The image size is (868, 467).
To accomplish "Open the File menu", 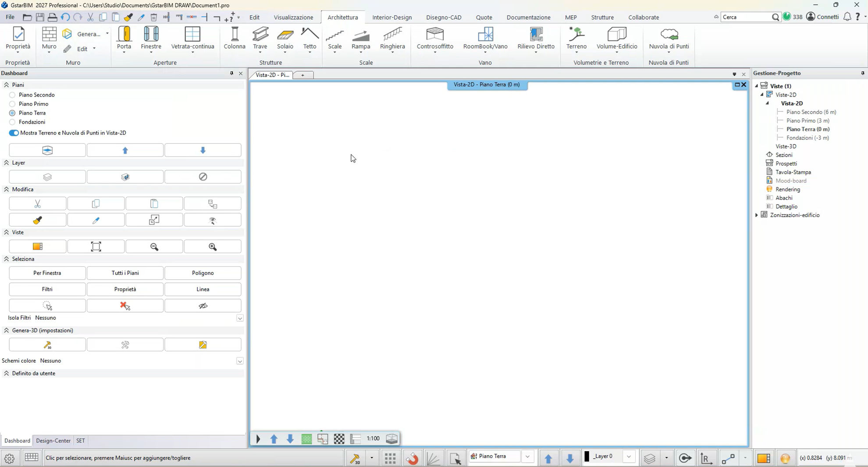I will pyautogui.click(x=10, y=17).
